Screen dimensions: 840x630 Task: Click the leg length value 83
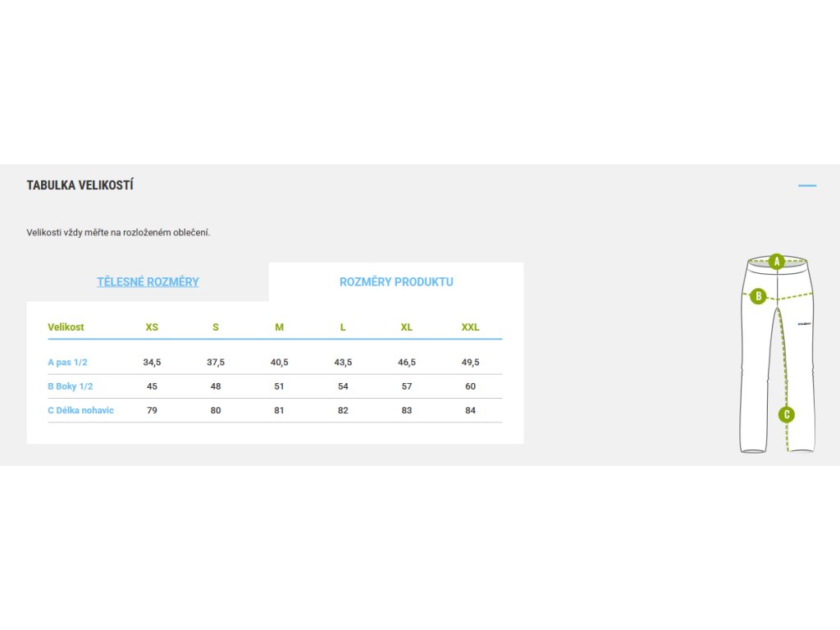tap(407, 410)
